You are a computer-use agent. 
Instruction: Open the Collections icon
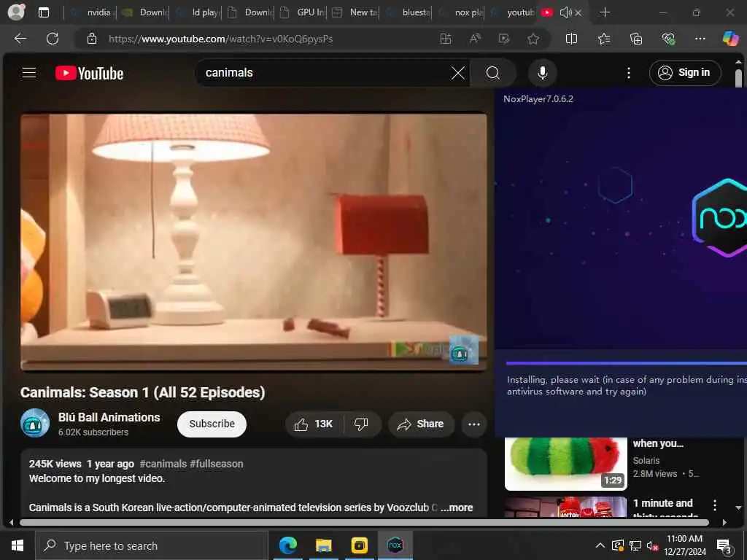[x=636, y=39]
